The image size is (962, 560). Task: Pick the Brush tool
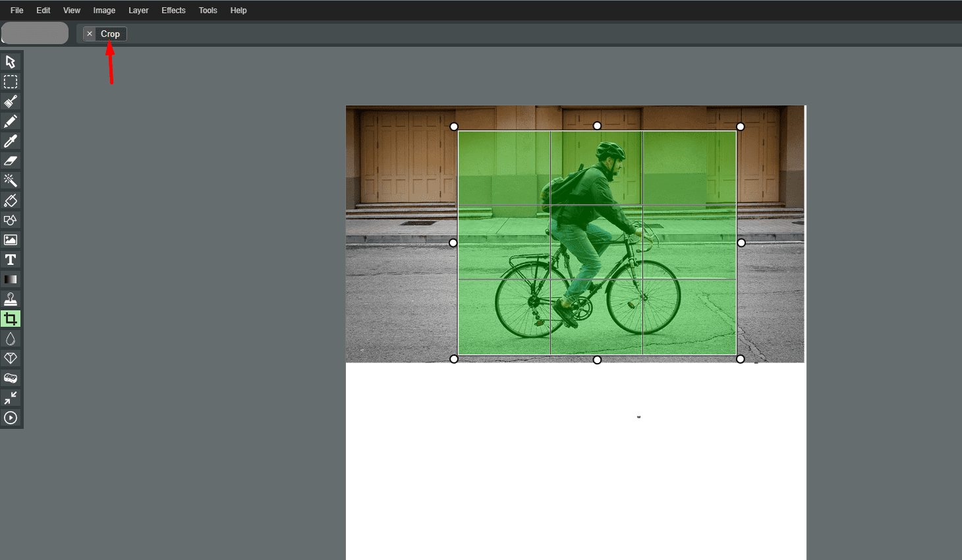point(11,101)
